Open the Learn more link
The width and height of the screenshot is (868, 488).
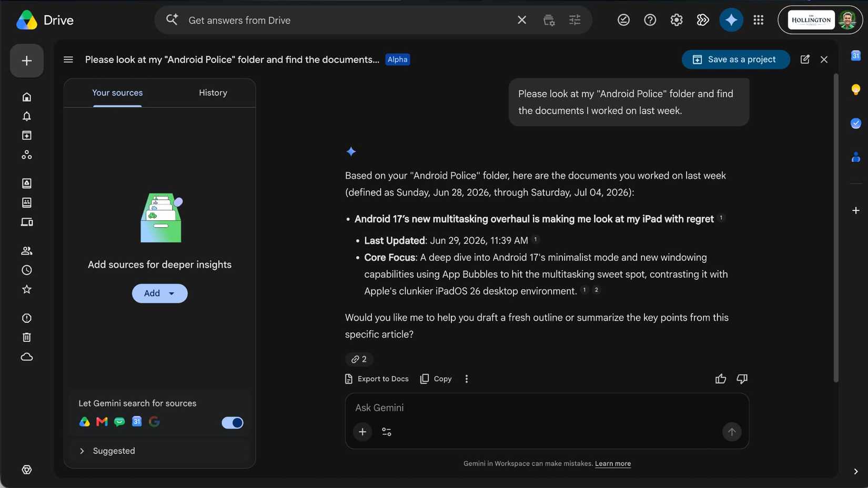[613, 463]
